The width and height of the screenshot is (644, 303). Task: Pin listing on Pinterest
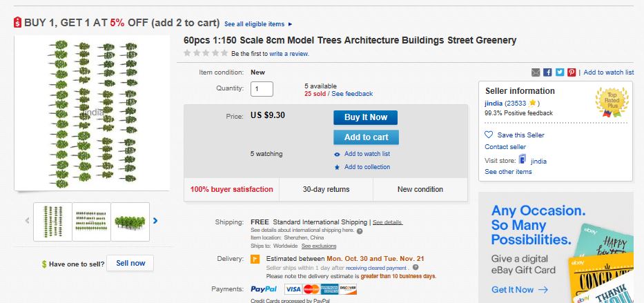[571, 72]
